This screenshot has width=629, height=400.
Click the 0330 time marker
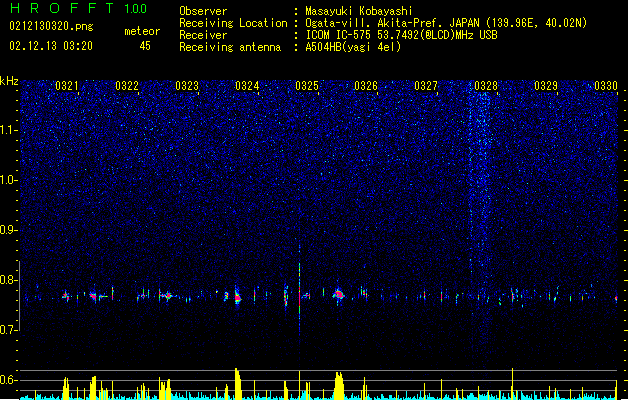coord(606,86)
